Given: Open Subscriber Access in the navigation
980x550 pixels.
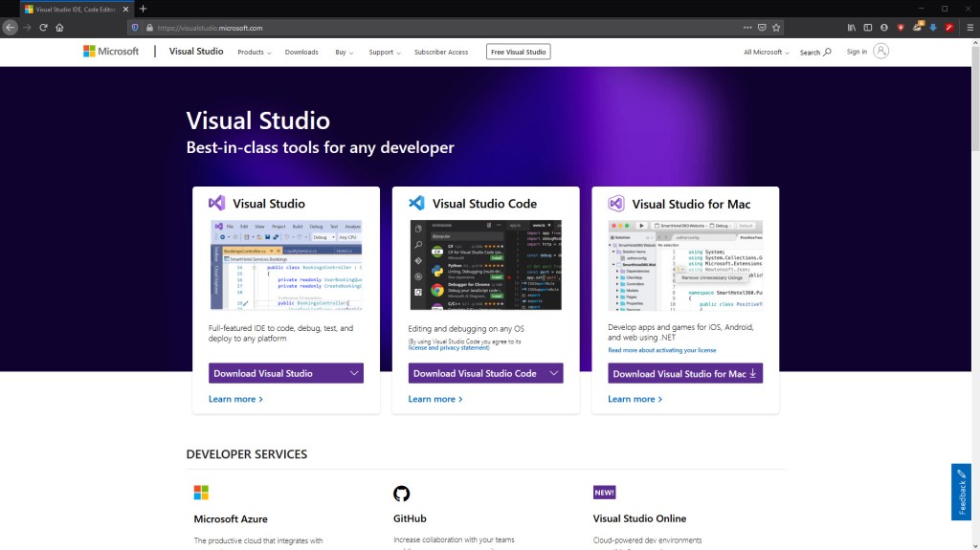Looking at the screenshot, I should click(x=441, y=53).
